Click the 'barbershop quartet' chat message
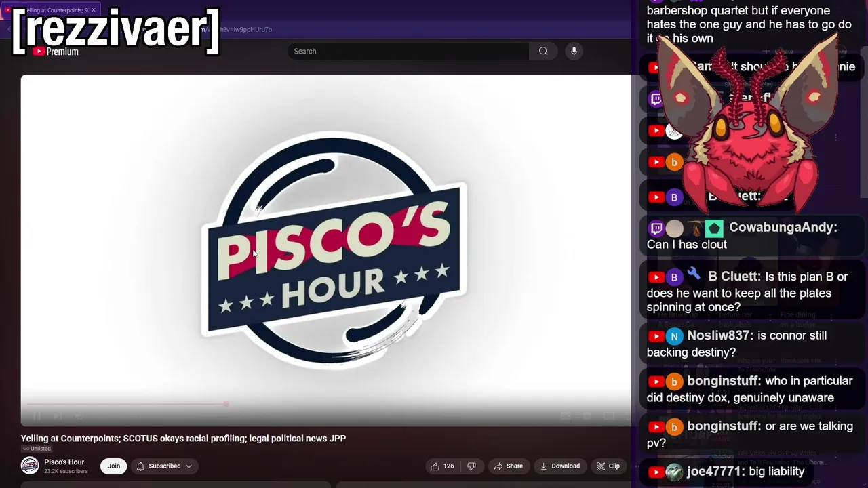Screen dimensions: 868x488 pyautogui.click(x=749, y=24)
